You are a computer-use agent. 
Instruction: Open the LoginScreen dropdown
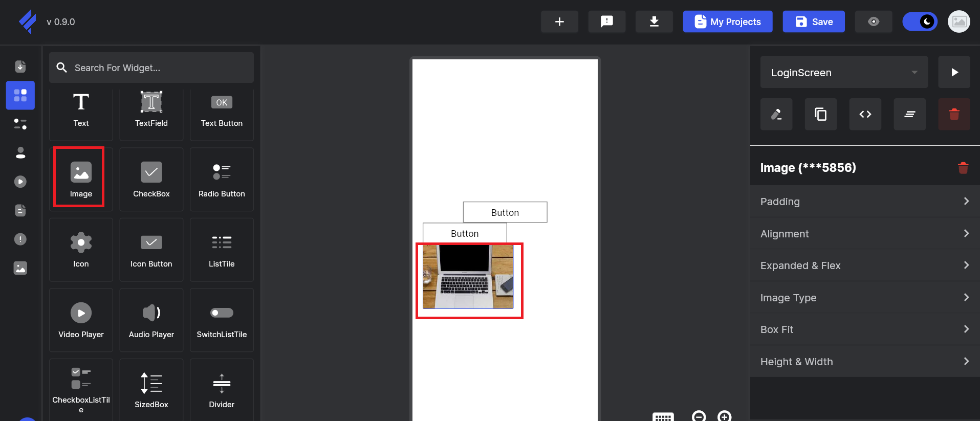(843, 73)
